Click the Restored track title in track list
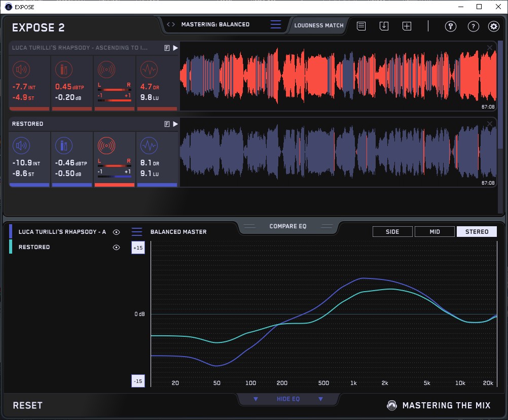This screenshot has height=420, width=508. click(27, 124)
